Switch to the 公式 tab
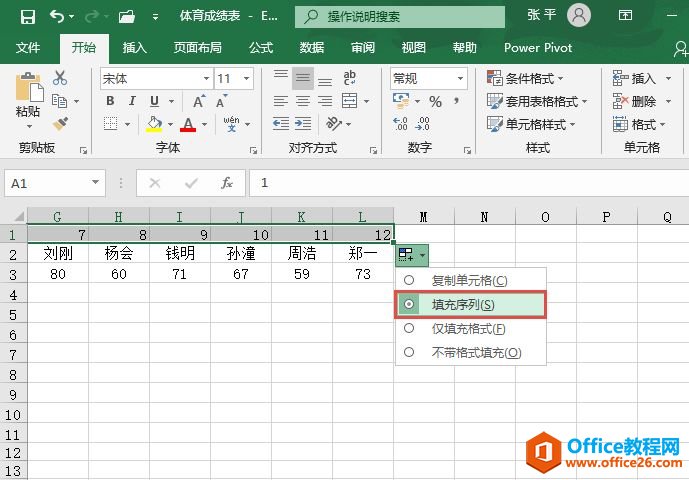The height and width of the screenshot is (480, 689). (x=261, y=47)
